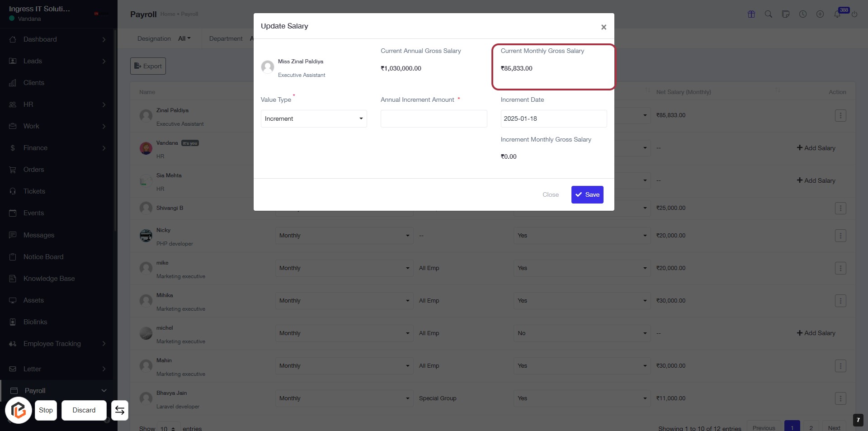Open Dashboard in the sidebar

[x=40, y=39]
